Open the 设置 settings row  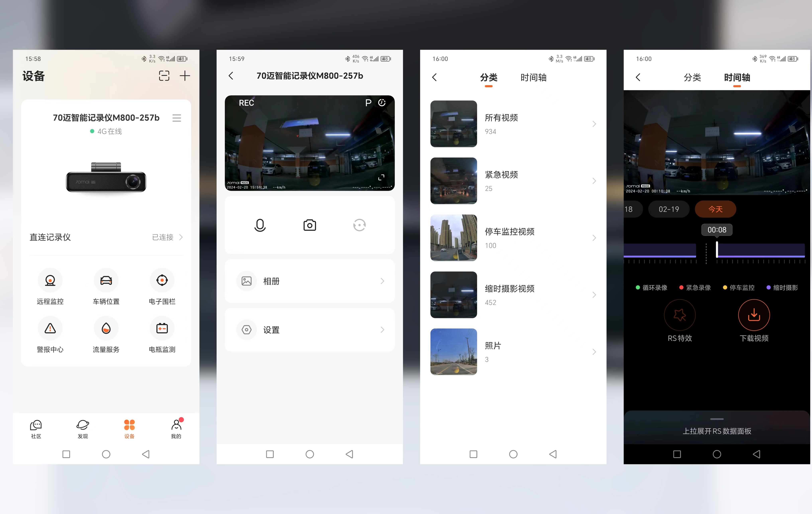click(310, 329)
